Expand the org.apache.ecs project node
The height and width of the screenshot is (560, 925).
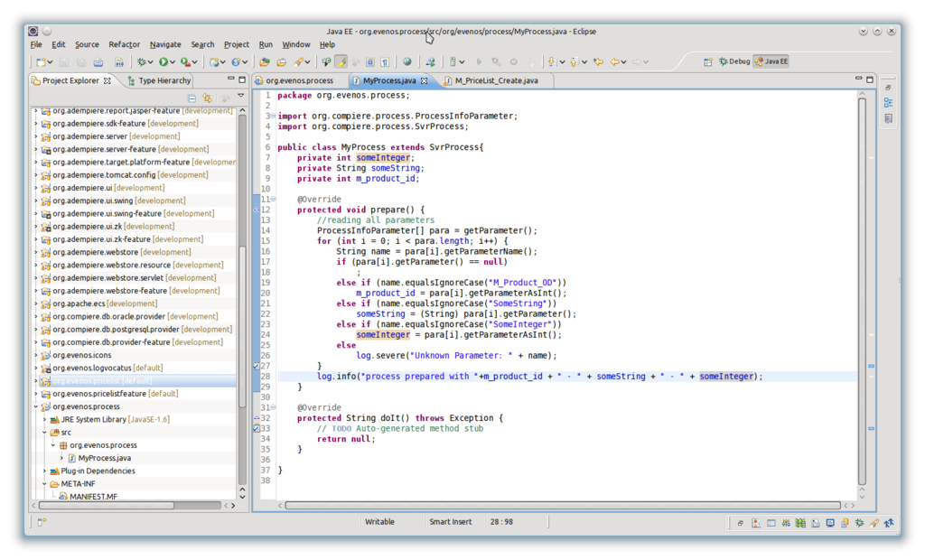pyautogui.click(x=36, y=303)
